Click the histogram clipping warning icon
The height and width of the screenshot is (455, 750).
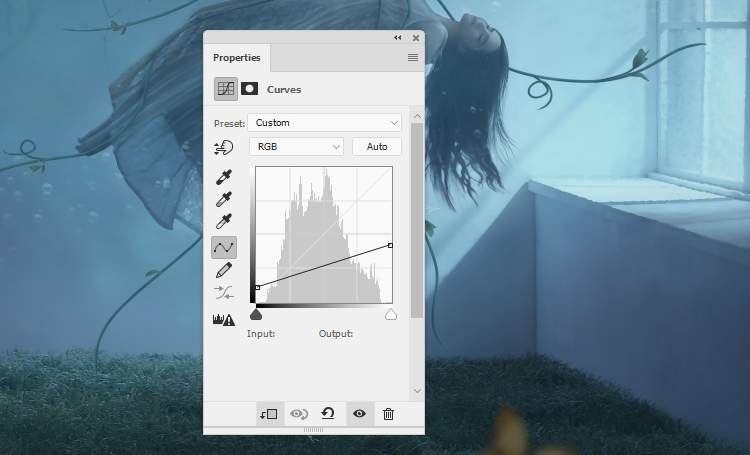(x=224, y=320)
